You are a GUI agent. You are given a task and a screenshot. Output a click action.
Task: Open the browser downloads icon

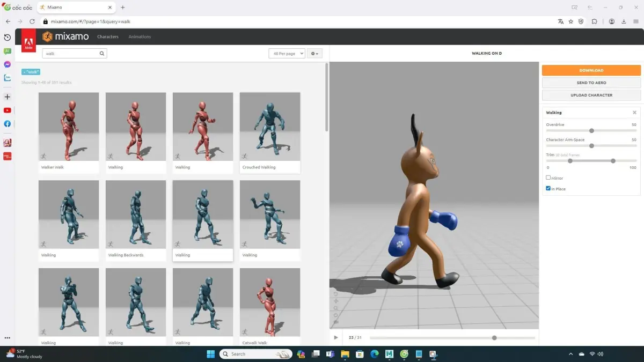[624, 21]
